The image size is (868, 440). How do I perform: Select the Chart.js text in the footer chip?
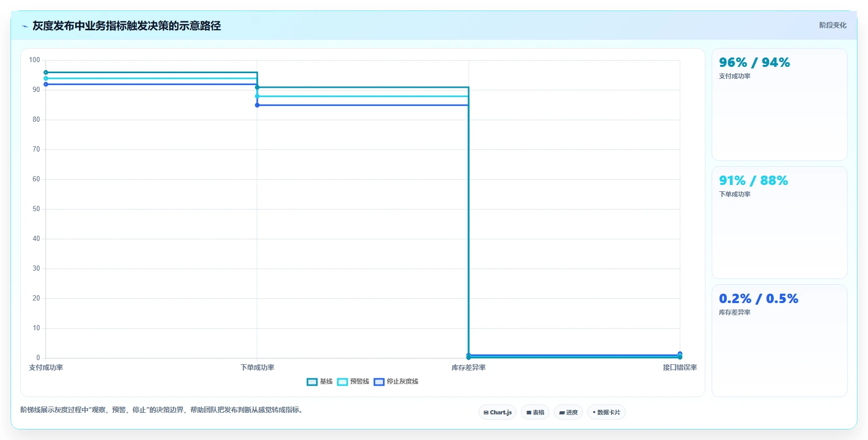pyautogui.click(x=501, y=412)
